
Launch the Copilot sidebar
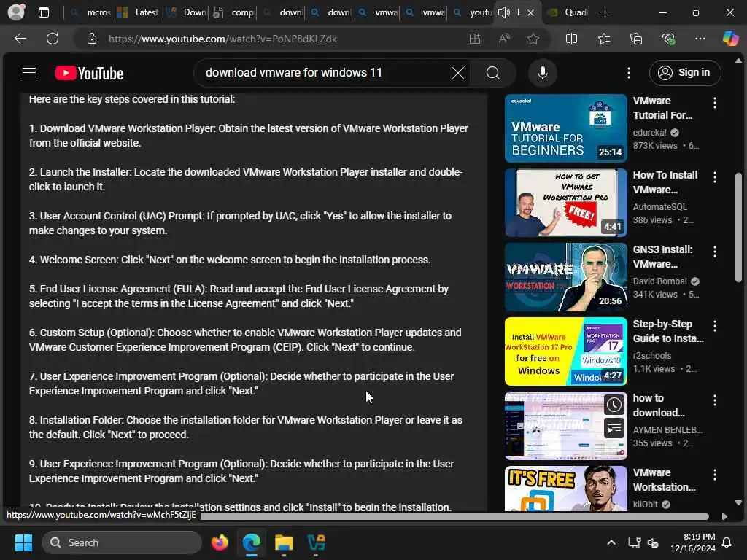(730, 39)
